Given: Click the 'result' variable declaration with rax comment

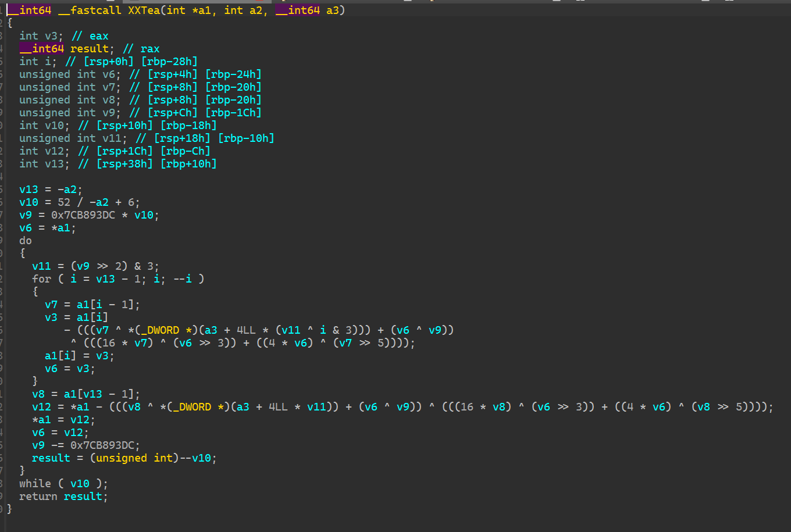Looking at the screenshot, I should pos(89,49).
